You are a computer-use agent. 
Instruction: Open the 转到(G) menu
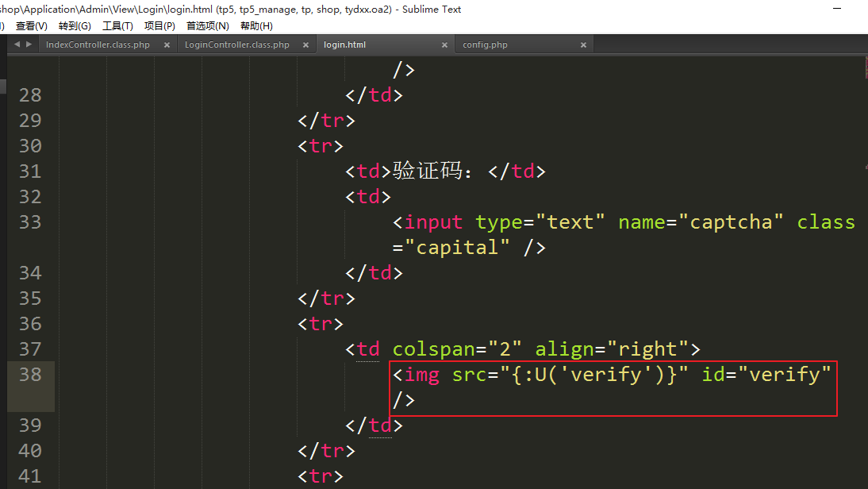coord(75,26)
